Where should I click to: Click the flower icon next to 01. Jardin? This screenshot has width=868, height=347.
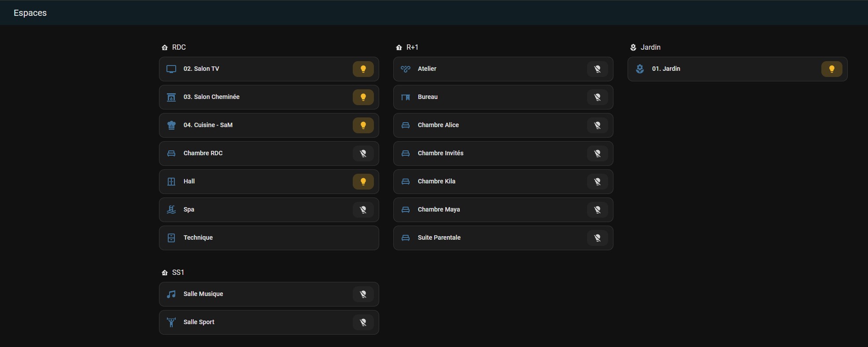coord(640,69)
